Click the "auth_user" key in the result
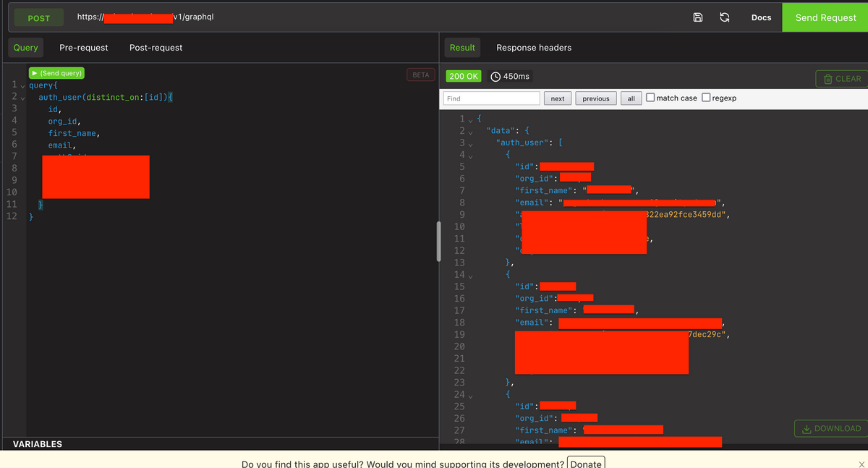 520,142
